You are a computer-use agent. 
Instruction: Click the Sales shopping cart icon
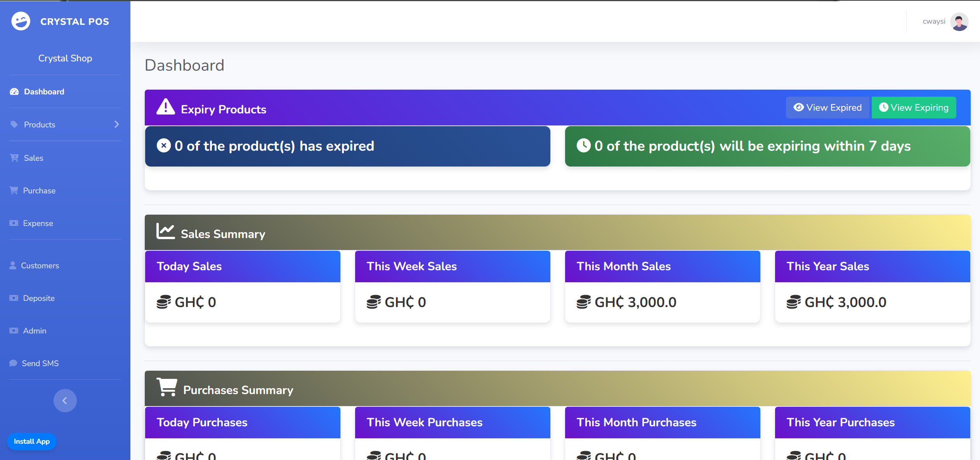[14, 158]
